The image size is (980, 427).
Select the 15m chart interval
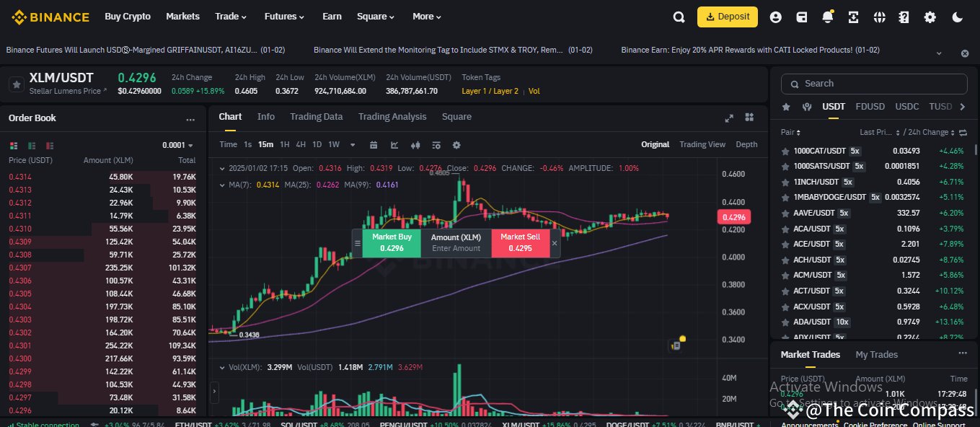tap(266, 145)
